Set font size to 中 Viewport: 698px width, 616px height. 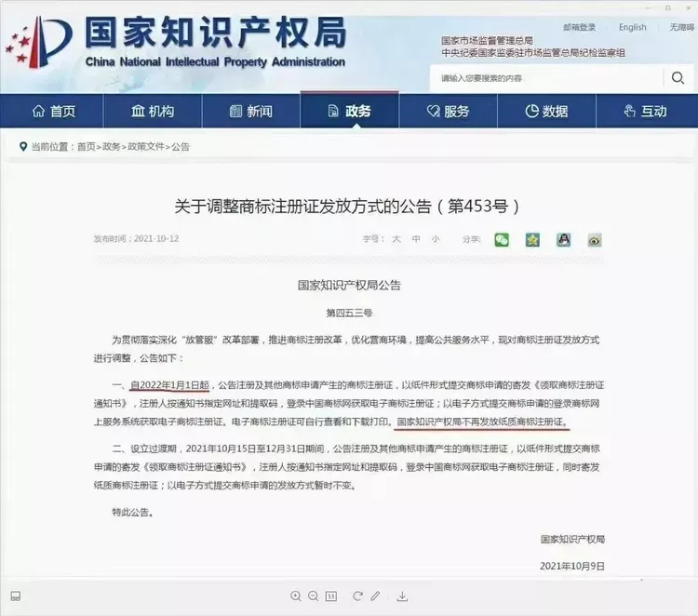coord(416,239)
